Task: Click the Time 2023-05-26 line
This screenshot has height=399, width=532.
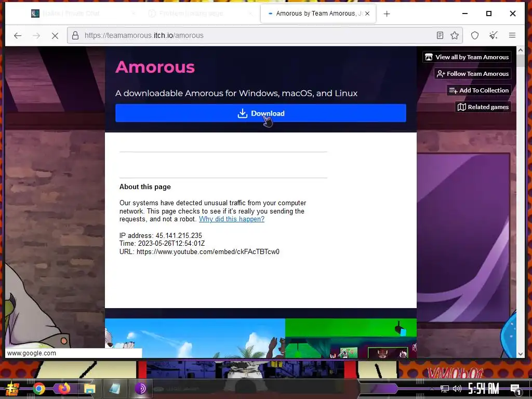Action: (162, 244)
